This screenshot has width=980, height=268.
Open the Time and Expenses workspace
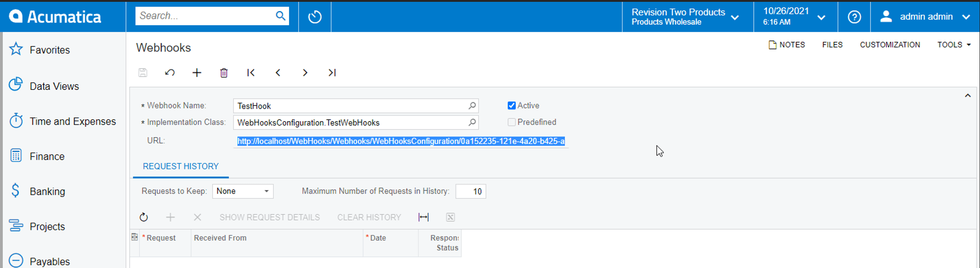pyautogui.click(x=73, y=121)
